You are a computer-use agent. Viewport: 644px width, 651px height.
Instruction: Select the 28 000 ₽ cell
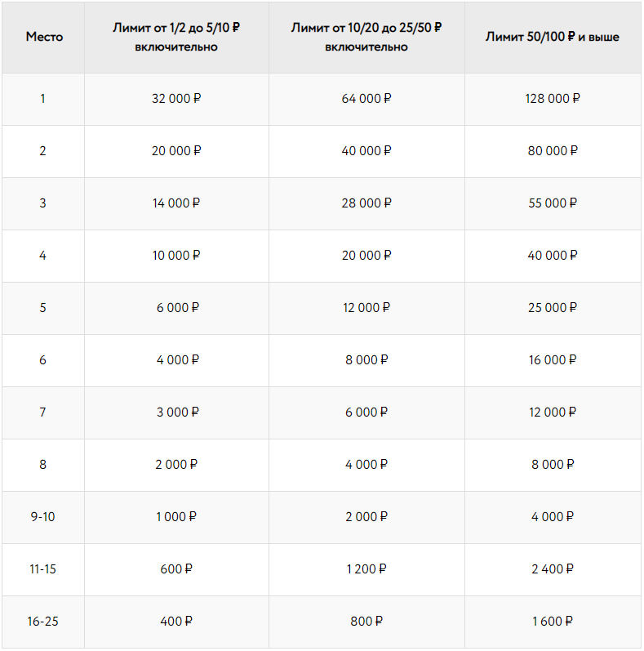(x=366, y=203)
